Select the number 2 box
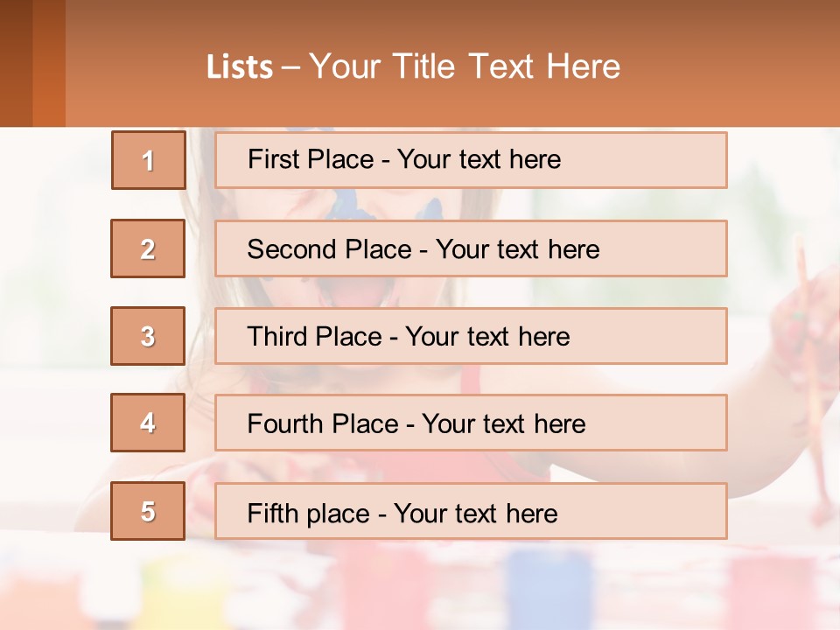 148,248
